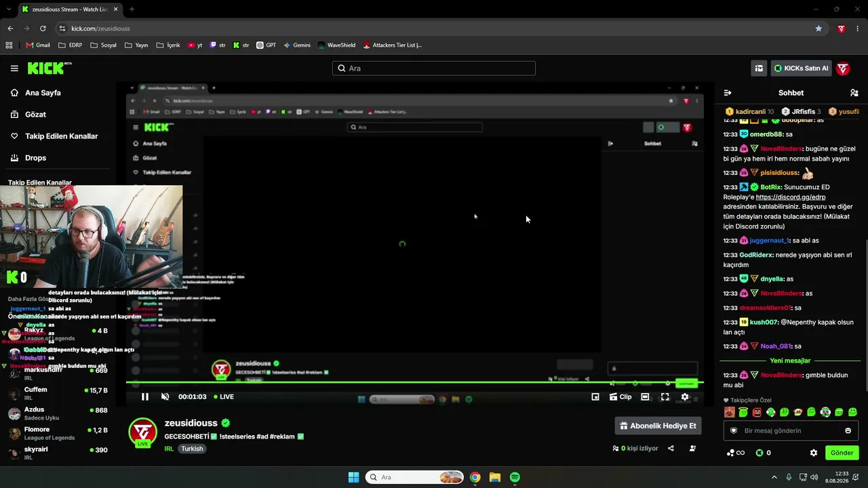The image size is (868, 488).
Task: Open the emoji picker in chat box
Action: (848, 430)
